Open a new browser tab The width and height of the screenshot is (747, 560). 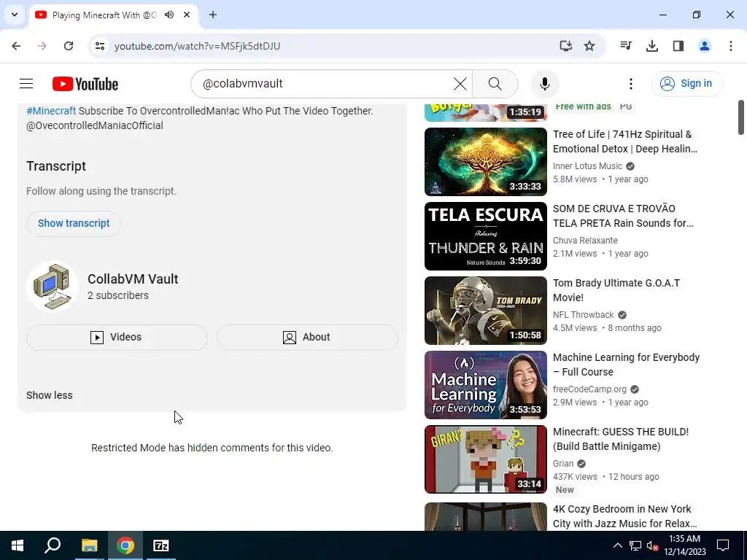click(x=213, y=15)
